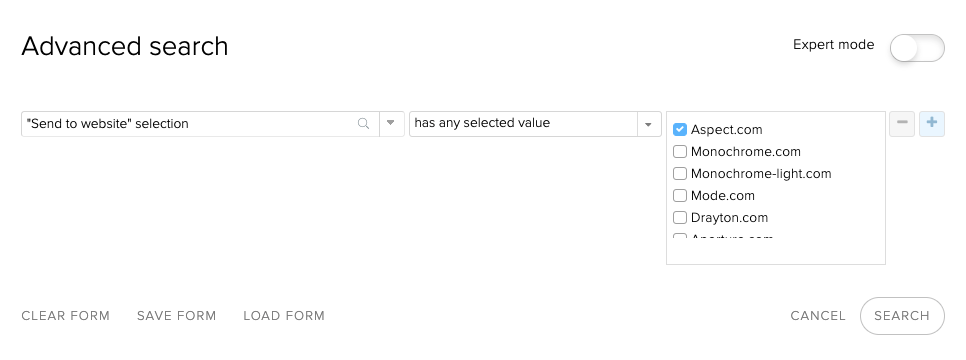Add a new criterion with plus button
Viewport: 966px width, 360px height.
(x=932, y=124)
